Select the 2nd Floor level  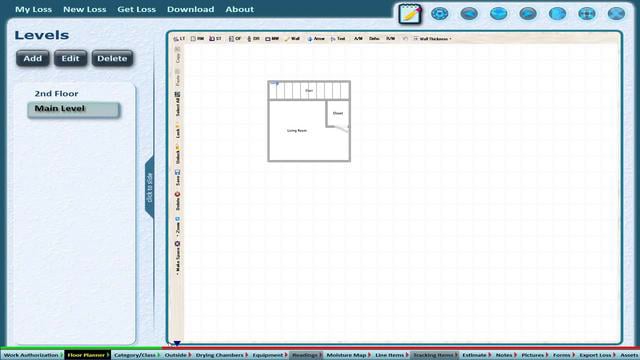coord(56,93)
